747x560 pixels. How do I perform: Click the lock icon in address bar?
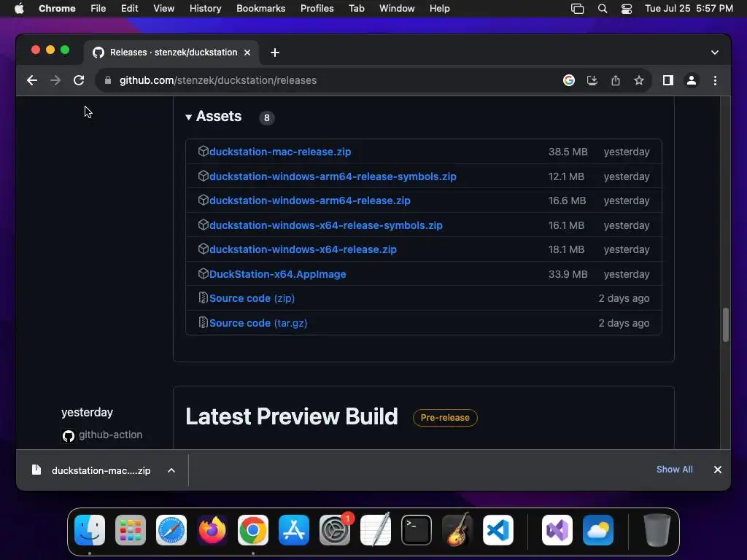[108, 80]
